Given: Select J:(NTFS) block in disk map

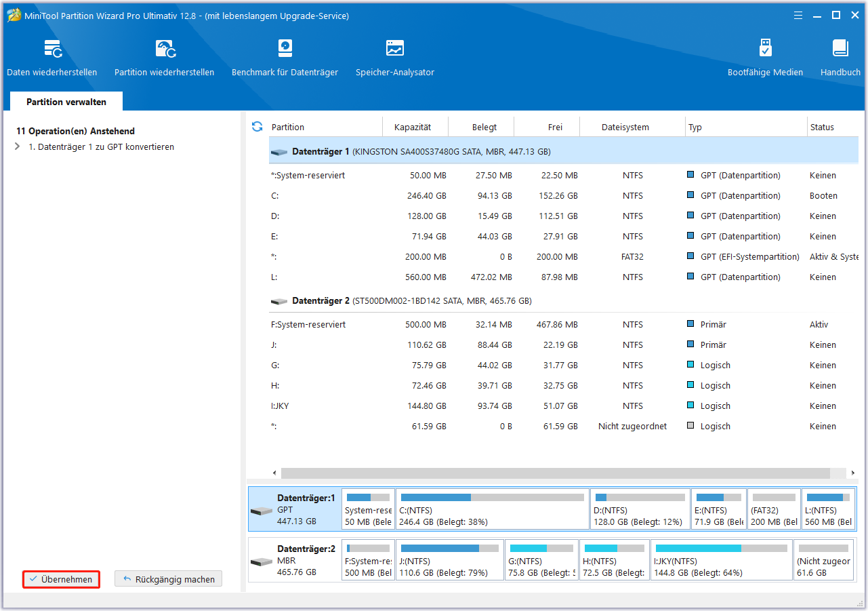Looking at the screenshot, I should click(x=450, y=560).
